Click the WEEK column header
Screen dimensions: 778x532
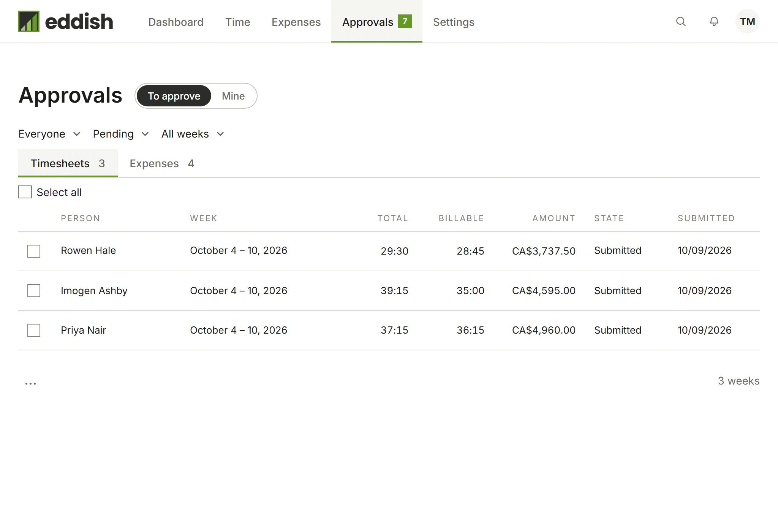(204, 218)
